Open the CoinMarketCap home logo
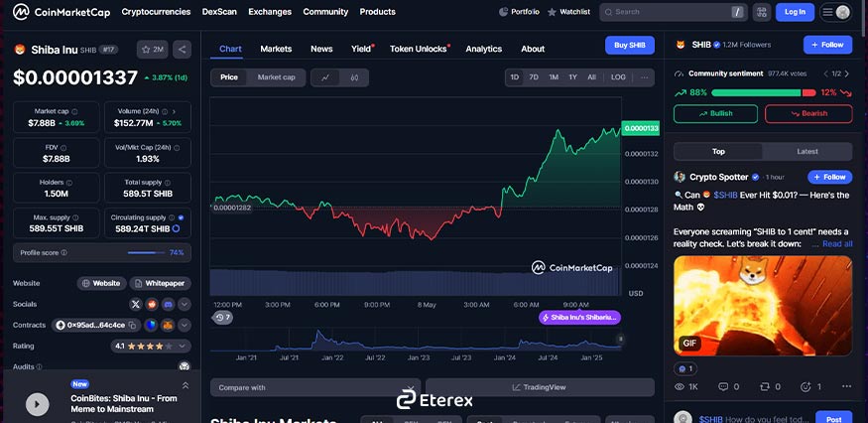The height and width of the screenshot is (423, 868). coord(62,12)
